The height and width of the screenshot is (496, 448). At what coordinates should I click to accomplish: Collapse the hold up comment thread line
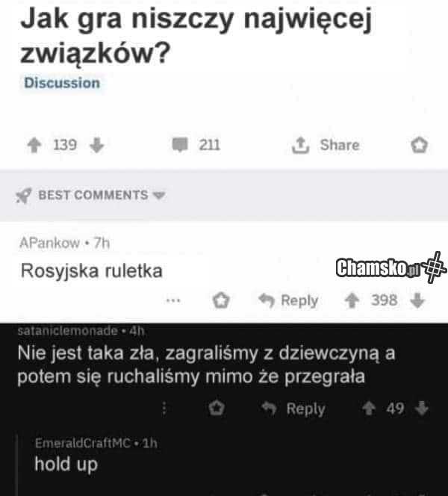tap(16, 465)
